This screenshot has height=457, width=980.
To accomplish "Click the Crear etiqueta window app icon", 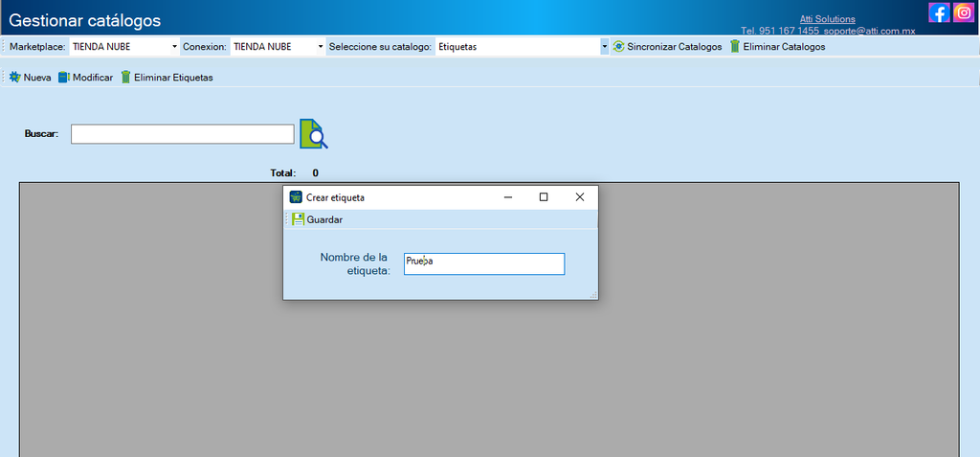I will tap(296, 197).
